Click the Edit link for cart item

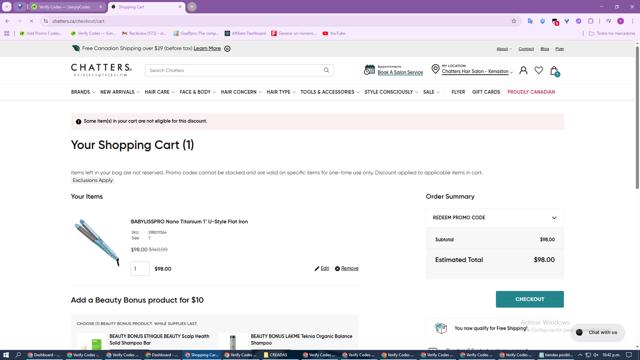click(x=324, y=269)
